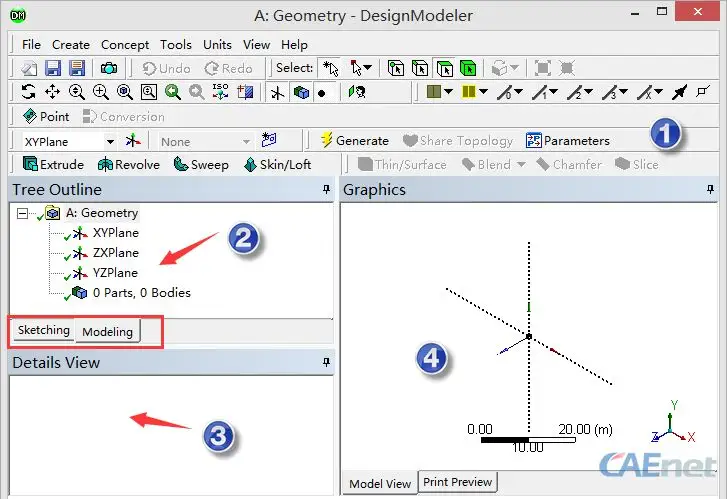The image size is (727, 499).
Task: Click the New Sketch icon
Action: tap(269, 140)
